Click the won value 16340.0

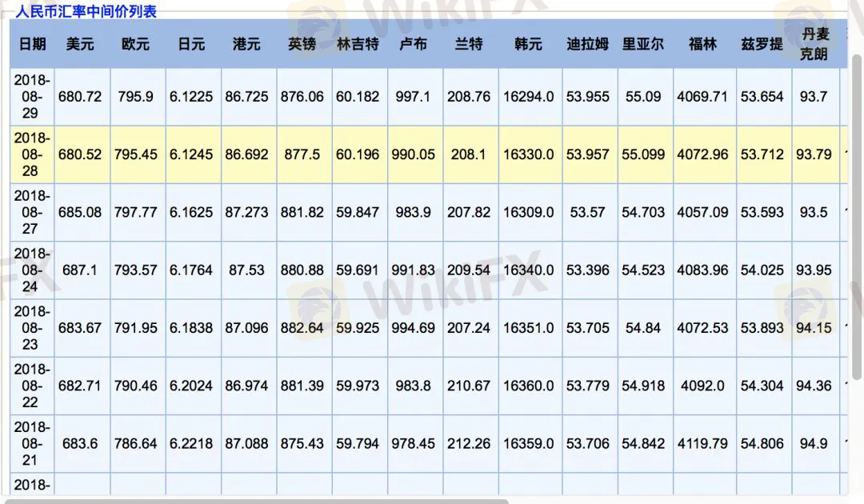[529, 270]
